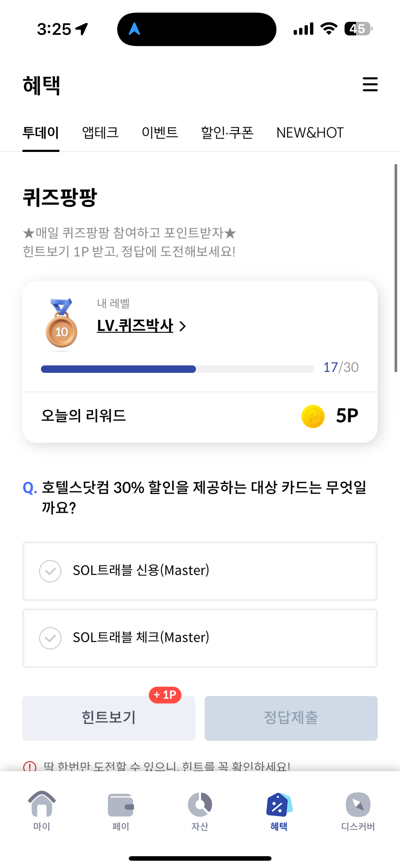
Task: Submit answer with 정답제출 button
Action: pos(291,718)
